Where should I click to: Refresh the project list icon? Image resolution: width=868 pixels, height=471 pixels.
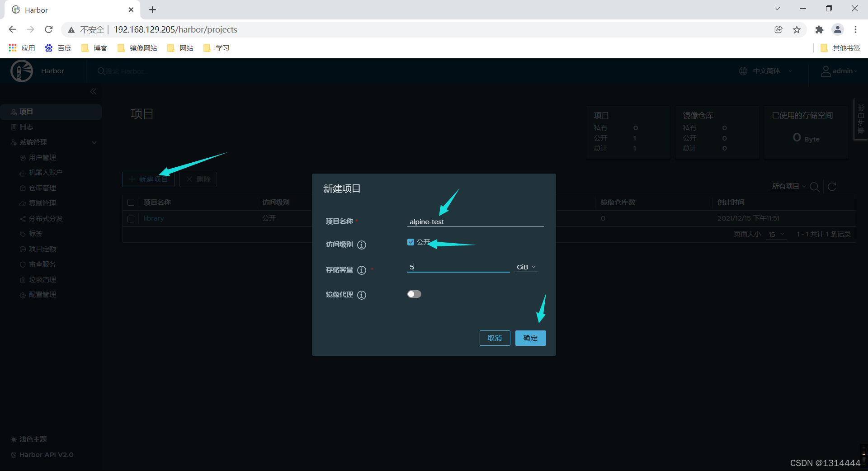[832, 187]
